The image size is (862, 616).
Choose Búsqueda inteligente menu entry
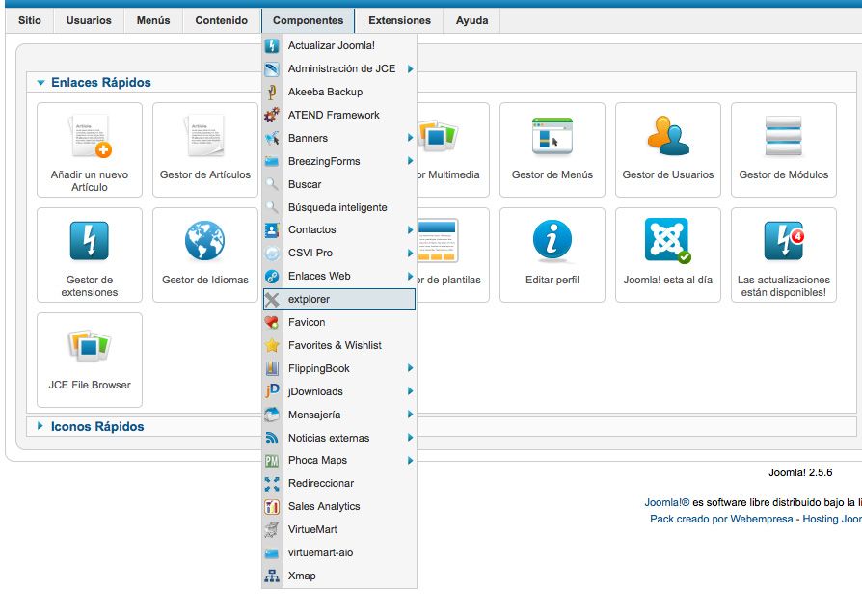(339, 207)
